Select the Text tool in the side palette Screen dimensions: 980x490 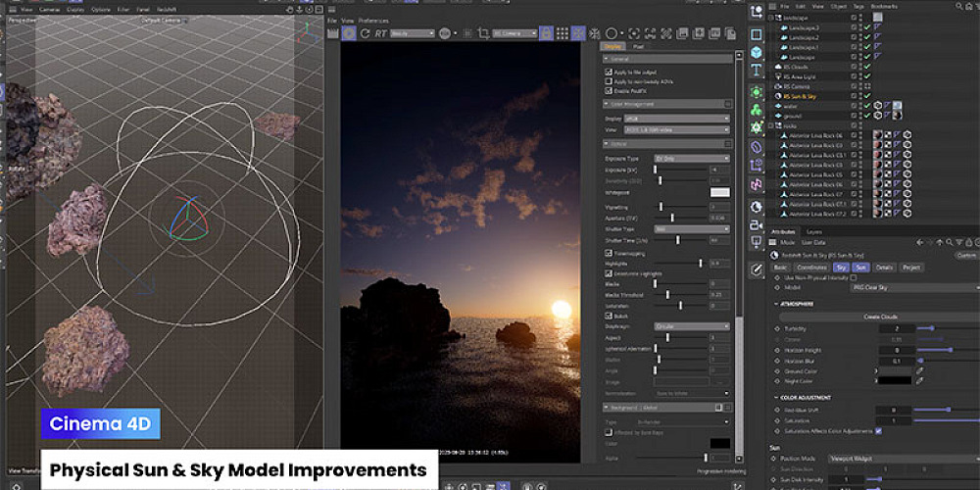(x=757, y=71)
